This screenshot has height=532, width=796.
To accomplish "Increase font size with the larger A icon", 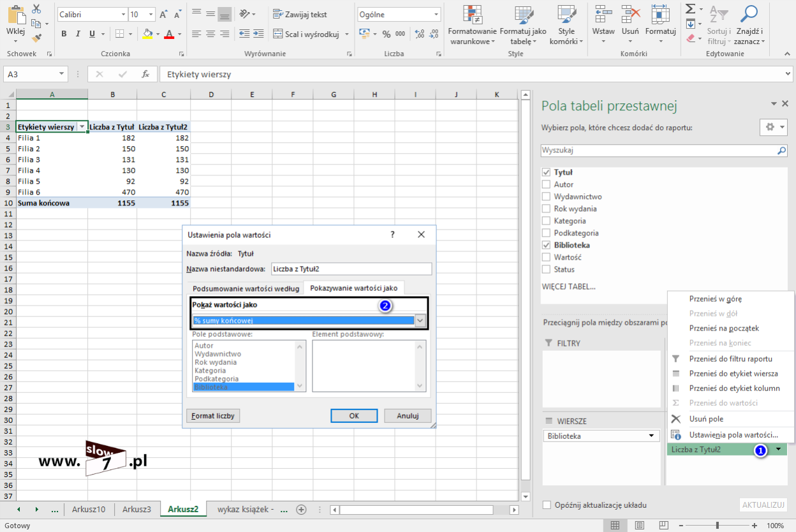I will click(164, 14).
